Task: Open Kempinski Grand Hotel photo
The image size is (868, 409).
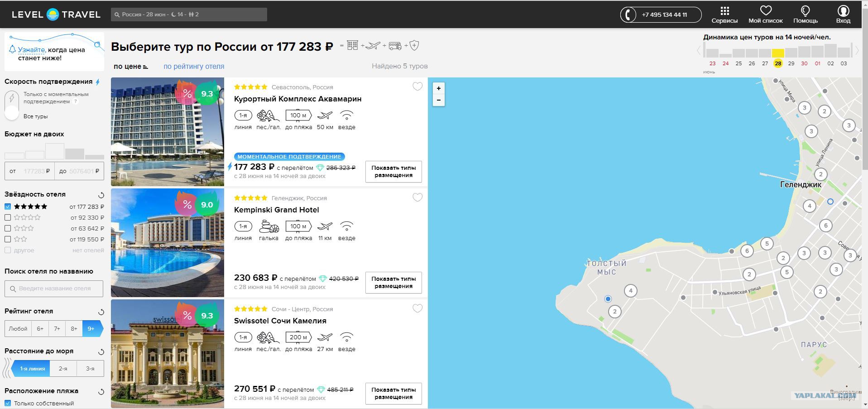Action: (x=168, y=243)
